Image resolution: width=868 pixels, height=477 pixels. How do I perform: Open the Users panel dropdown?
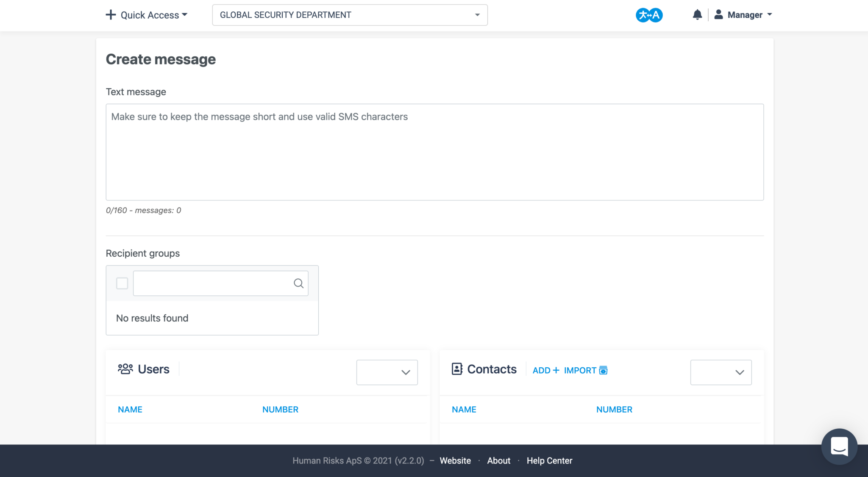387,372
